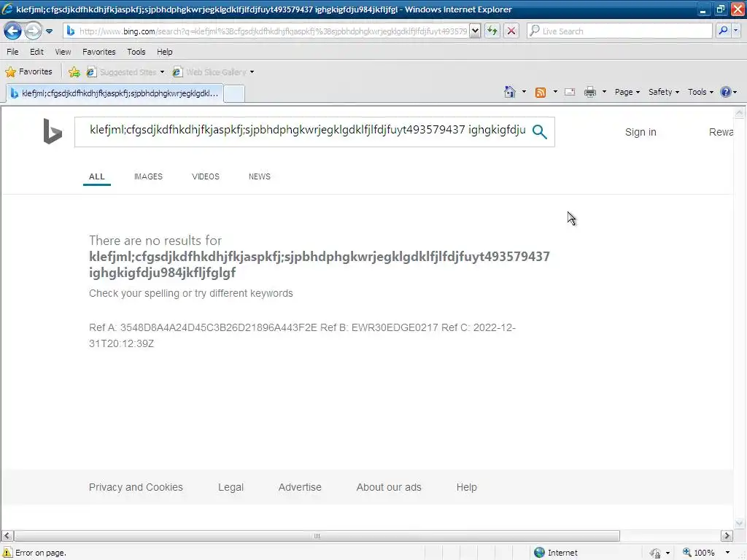The height and width of the screenshot is (560, 747).
Task: Click the bing.com address bar
Action: pyautogui.click(x=267, y=31)
